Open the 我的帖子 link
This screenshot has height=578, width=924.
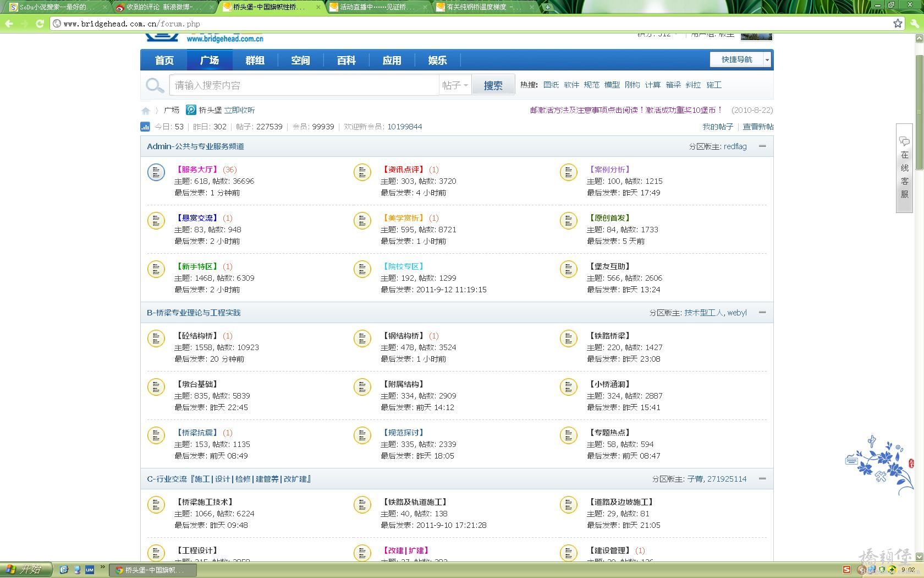718,127
